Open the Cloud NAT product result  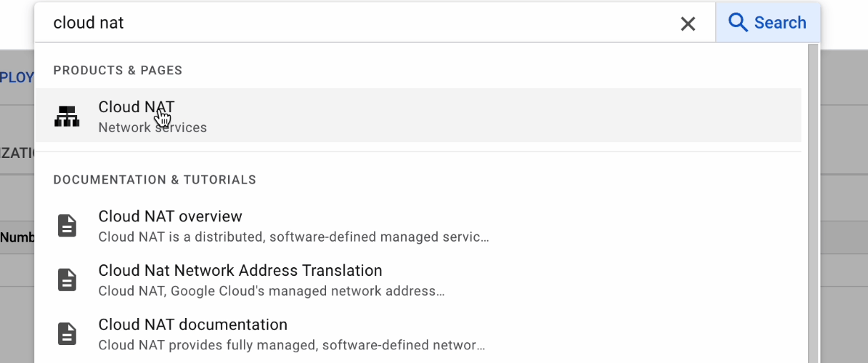pos(136,107)
